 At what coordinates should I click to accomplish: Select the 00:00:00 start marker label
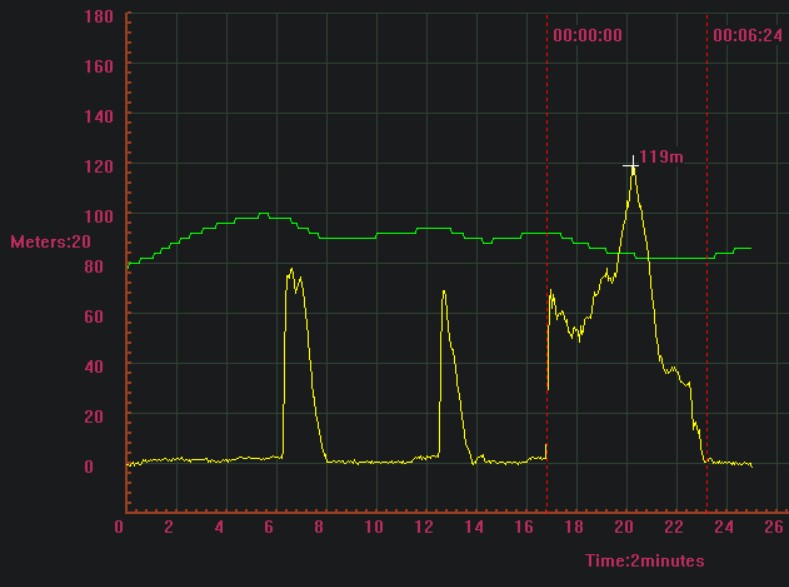point(587,35)
